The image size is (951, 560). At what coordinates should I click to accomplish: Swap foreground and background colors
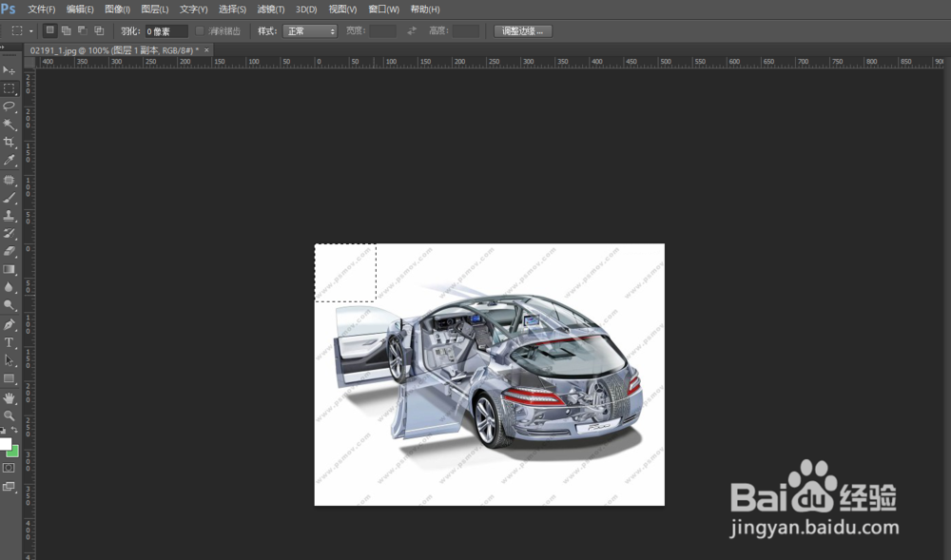[x=14, y=430]
